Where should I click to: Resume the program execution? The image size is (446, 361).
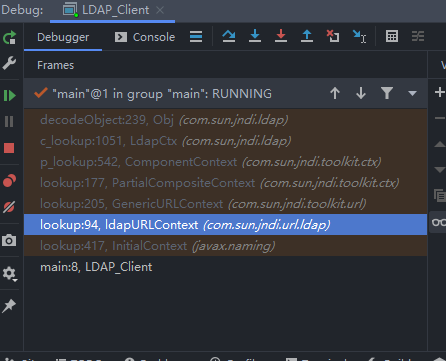coord(9,96)
